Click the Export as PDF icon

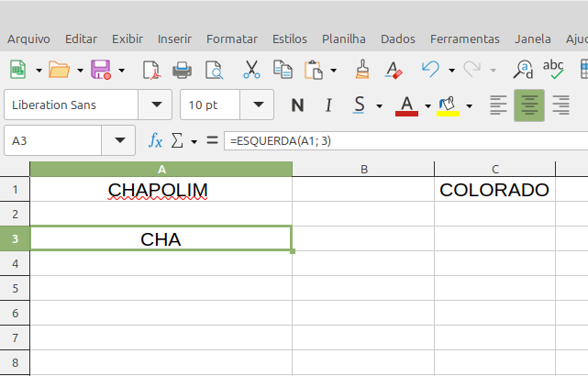coord(151,69)
